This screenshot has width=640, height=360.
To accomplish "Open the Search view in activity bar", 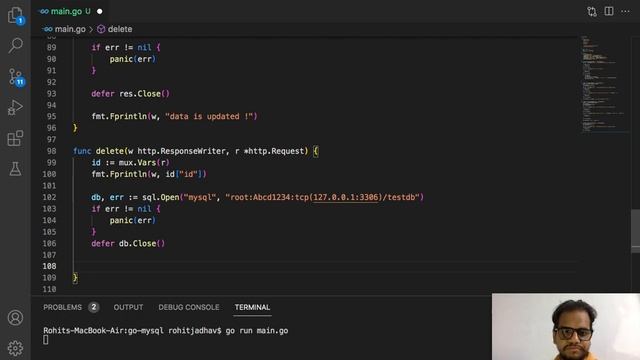I will coord(15,45).
